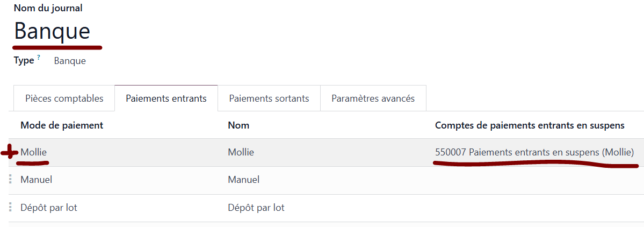Click the drag handle beside Manuel row
Viewport: 644px width, 227px height.
(x=10, y=180)
